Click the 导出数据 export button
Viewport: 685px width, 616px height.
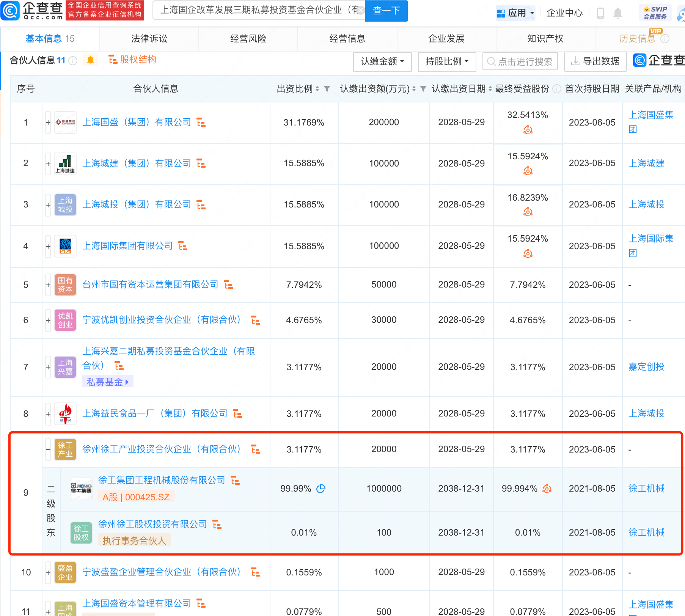tap(595, 61)
